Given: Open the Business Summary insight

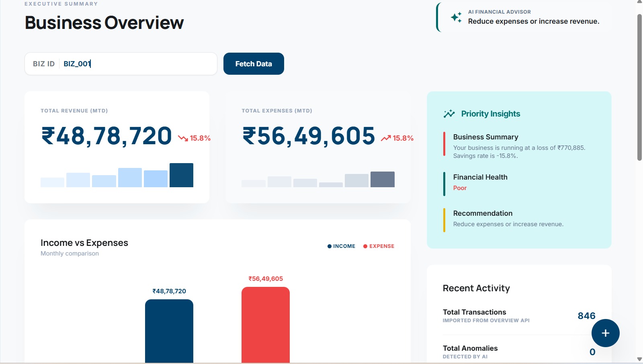Looking at the screenshot, I should pos(519,146).
